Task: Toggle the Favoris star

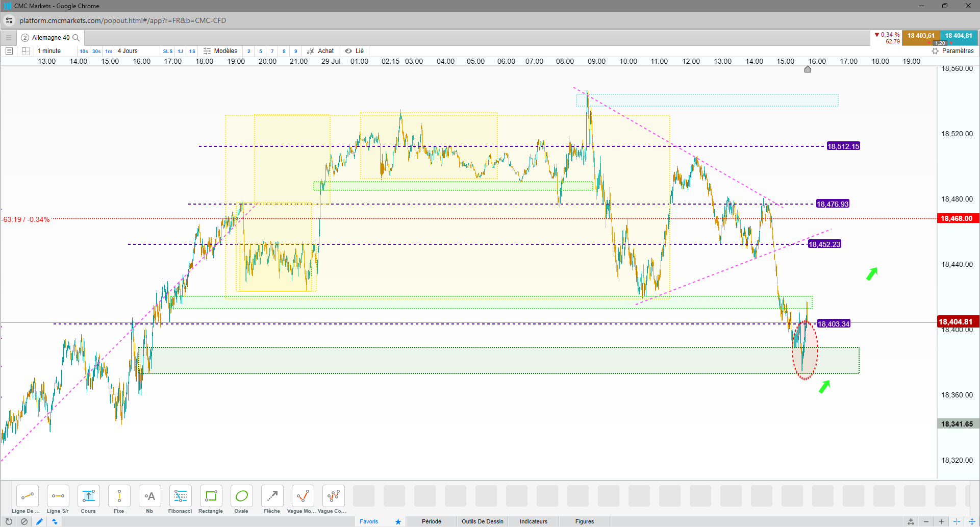Action: click(x=398, y=521)
